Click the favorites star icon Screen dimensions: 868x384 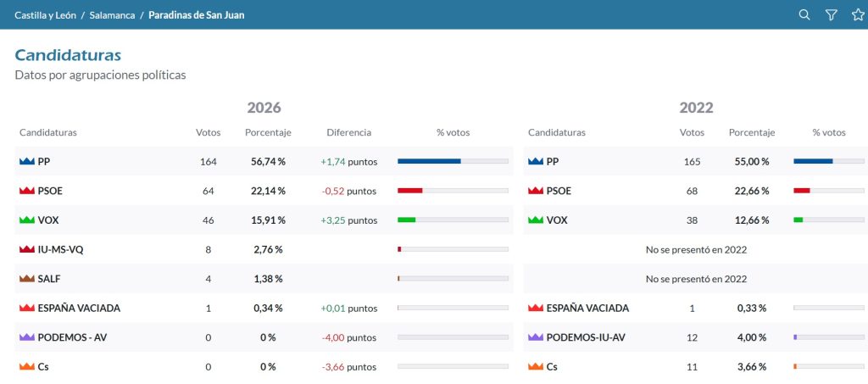pyautogui.click(x=858, y=15)
